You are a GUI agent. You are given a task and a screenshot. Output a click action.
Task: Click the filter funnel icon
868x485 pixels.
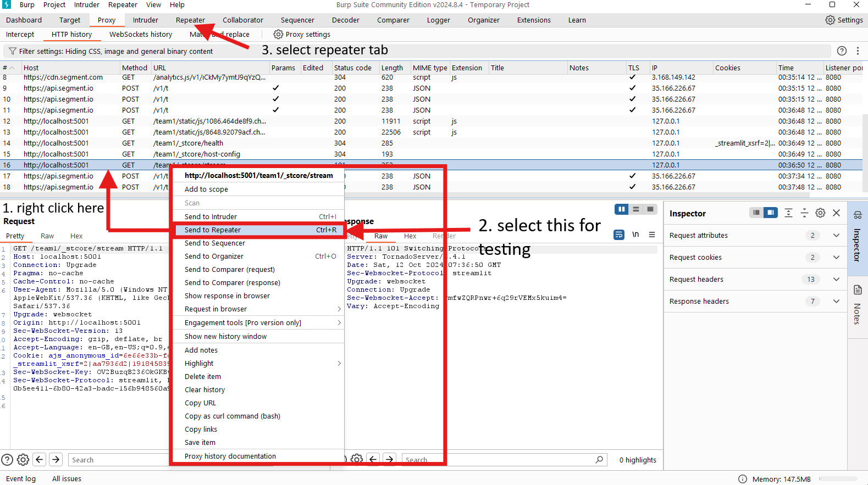pyautogui.click(x=12, y=51)
